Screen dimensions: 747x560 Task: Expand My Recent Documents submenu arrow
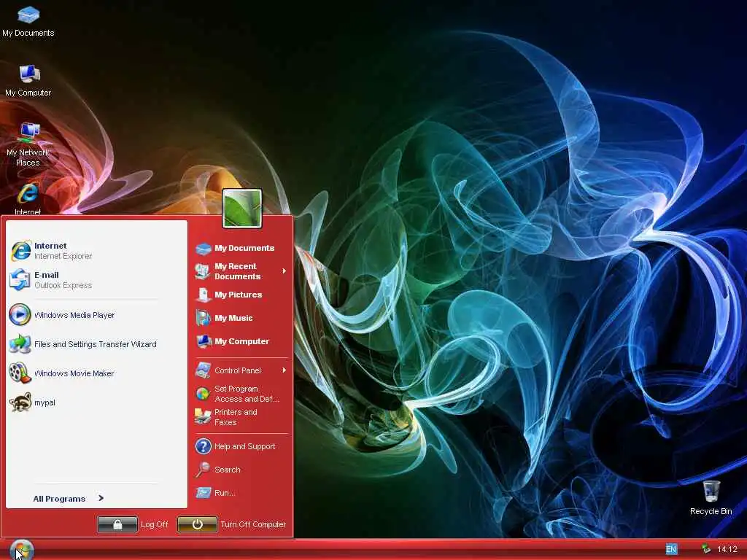[x=284, y=271]
